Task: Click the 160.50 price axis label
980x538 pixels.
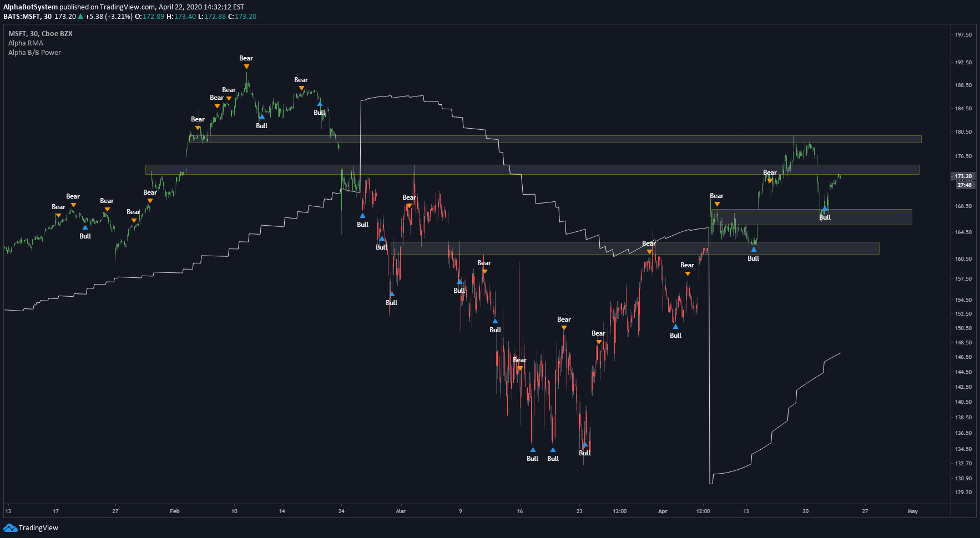Action: (963, 259)
